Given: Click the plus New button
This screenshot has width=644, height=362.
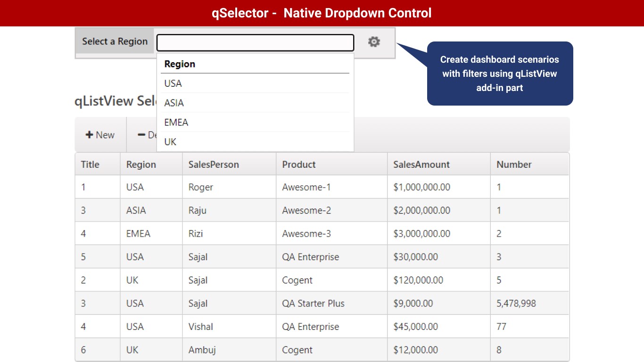Looking at the screenshot, I should click(100, 135).
